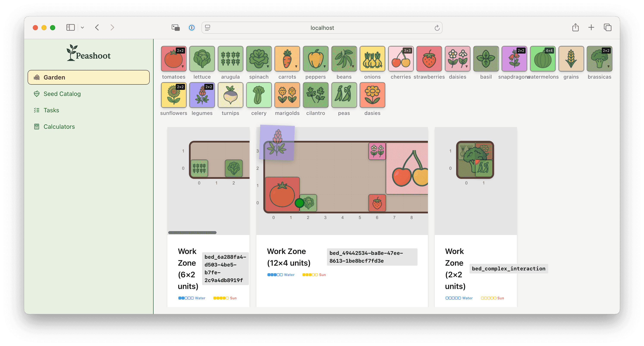Image resolution: width=644 pixels, height=346 pixels.
Task: Choose the beans seed tile
Action: [344, 59]
